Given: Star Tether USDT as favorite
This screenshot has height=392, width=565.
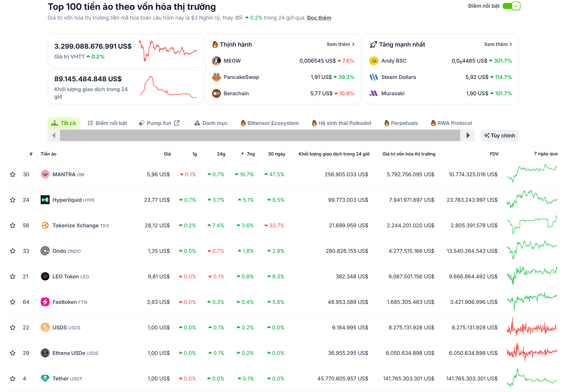Looking at the screenshot, I should [12, 379].
